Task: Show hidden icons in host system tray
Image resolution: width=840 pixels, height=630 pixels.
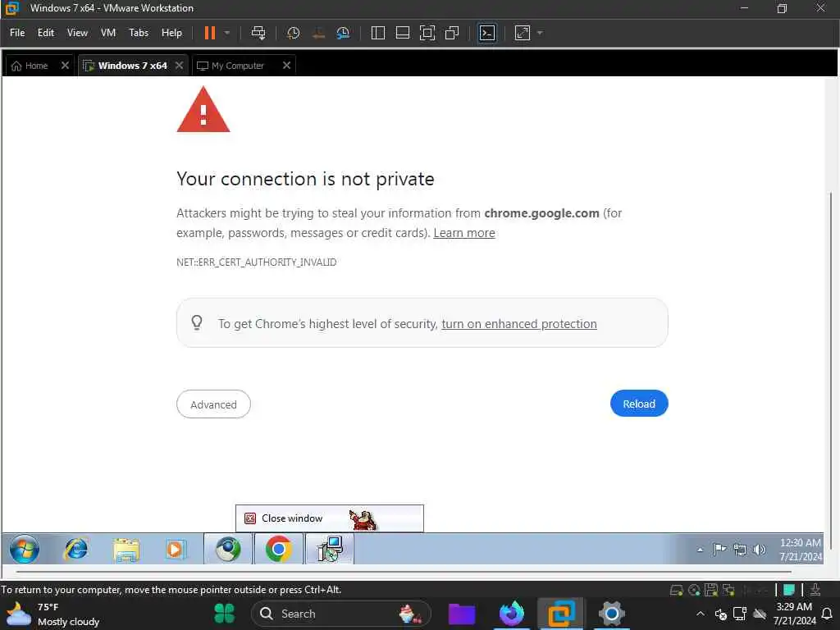Action: (x=701, y=614)
